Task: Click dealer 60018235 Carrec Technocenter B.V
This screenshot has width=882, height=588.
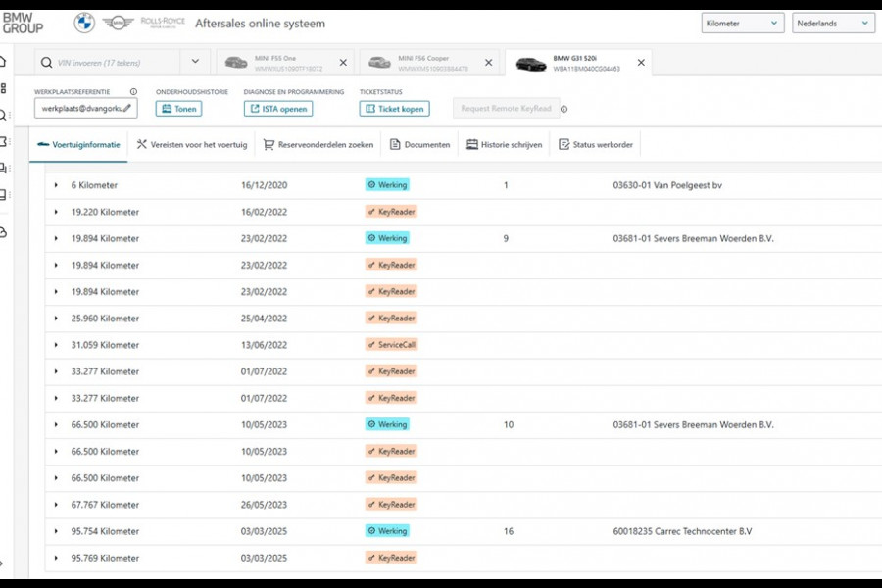Action: (x=682, y=531)
